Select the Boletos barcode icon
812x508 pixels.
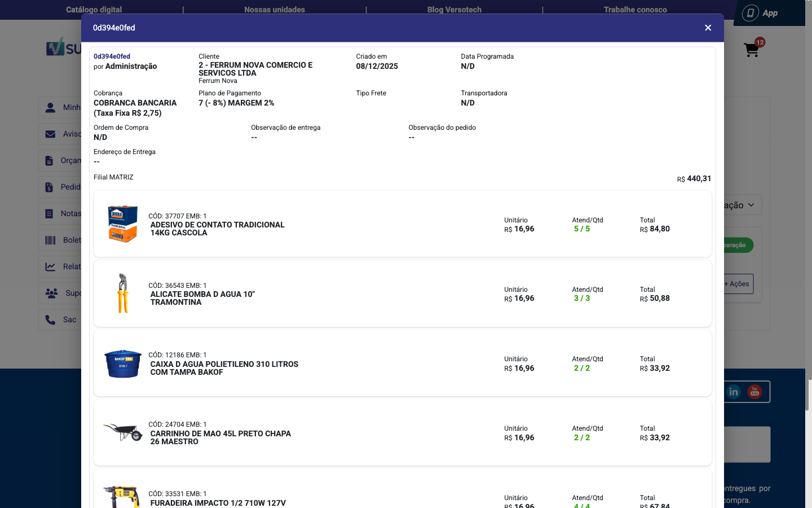51,240
